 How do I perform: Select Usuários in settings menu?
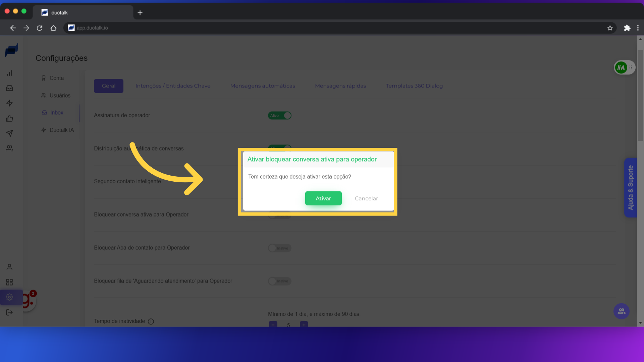coord(60,96)
